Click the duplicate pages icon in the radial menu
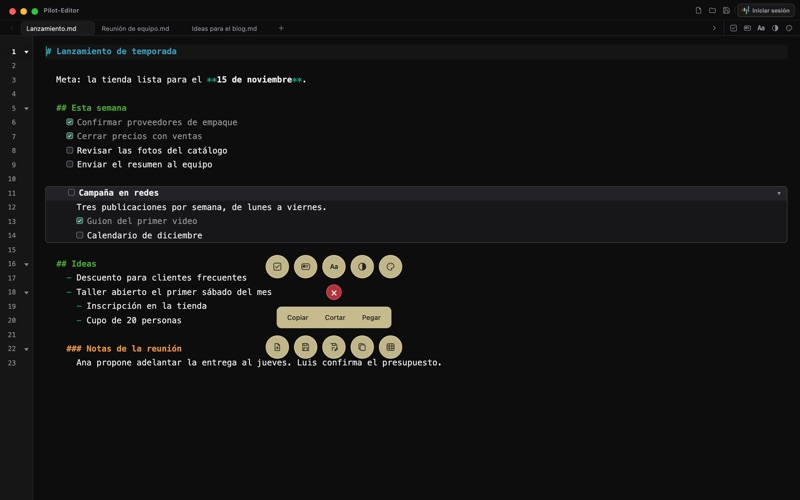 click(362, 347)
